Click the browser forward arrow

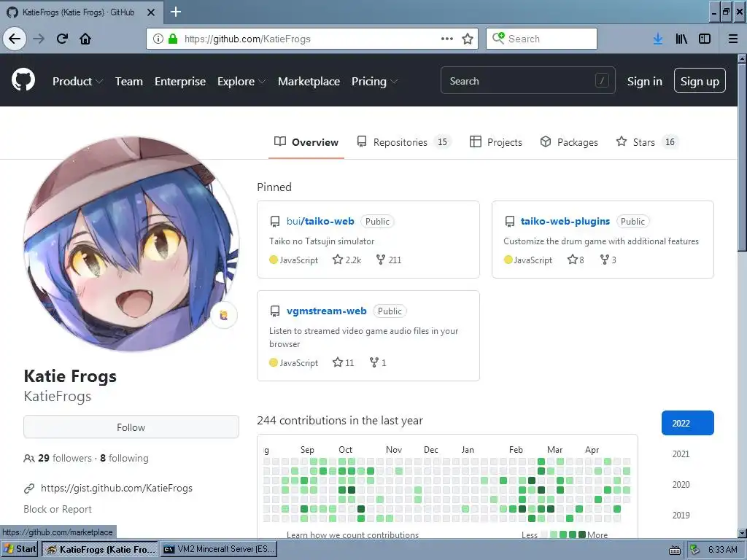39,39
